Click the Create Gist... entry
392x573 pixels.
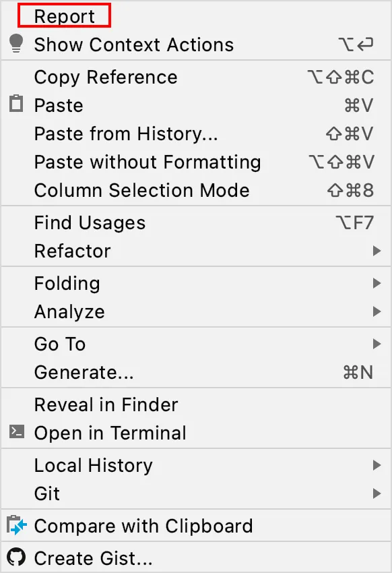pyautogui.click(x=196, y=558)
